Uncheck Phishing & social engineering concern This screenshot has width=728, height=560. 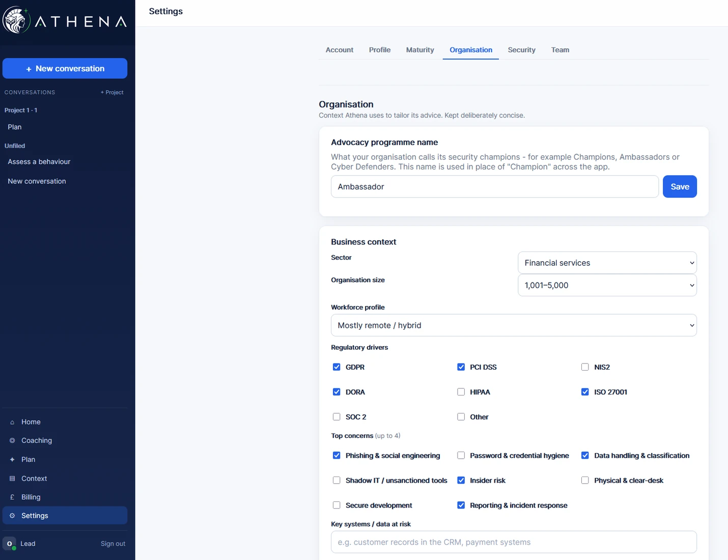point(337,456)
